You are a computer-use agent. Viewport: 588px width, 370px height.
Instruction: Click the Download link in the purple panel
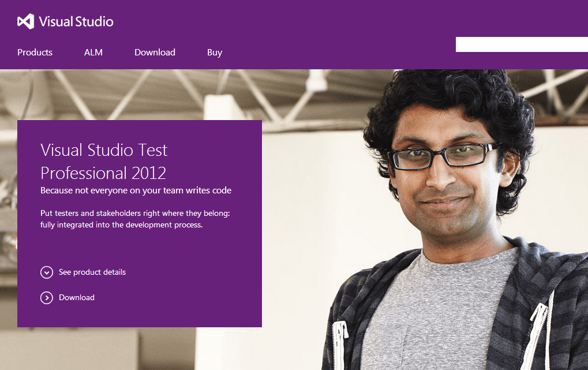(77, 298)
